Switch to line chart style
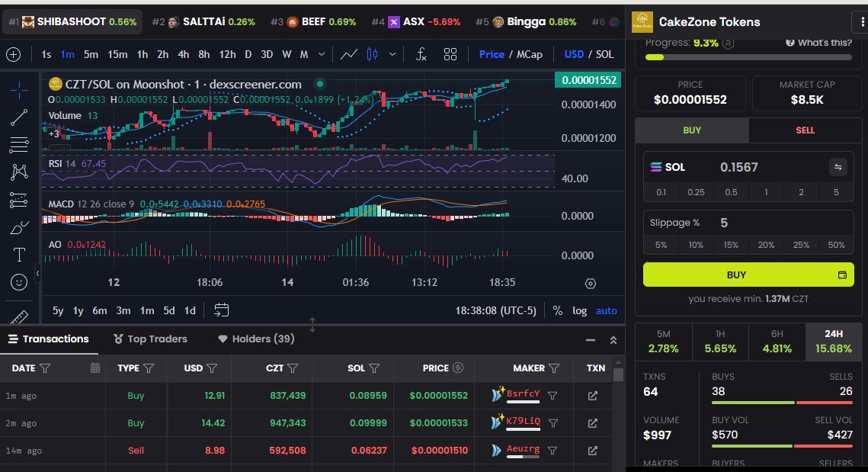868x472 pixels. coord(349,54)
